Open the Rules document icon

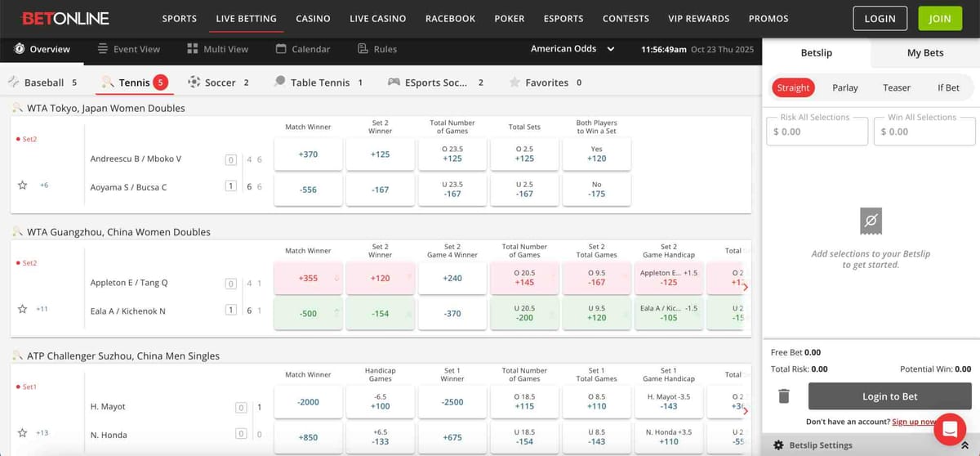tap(363, 49)
